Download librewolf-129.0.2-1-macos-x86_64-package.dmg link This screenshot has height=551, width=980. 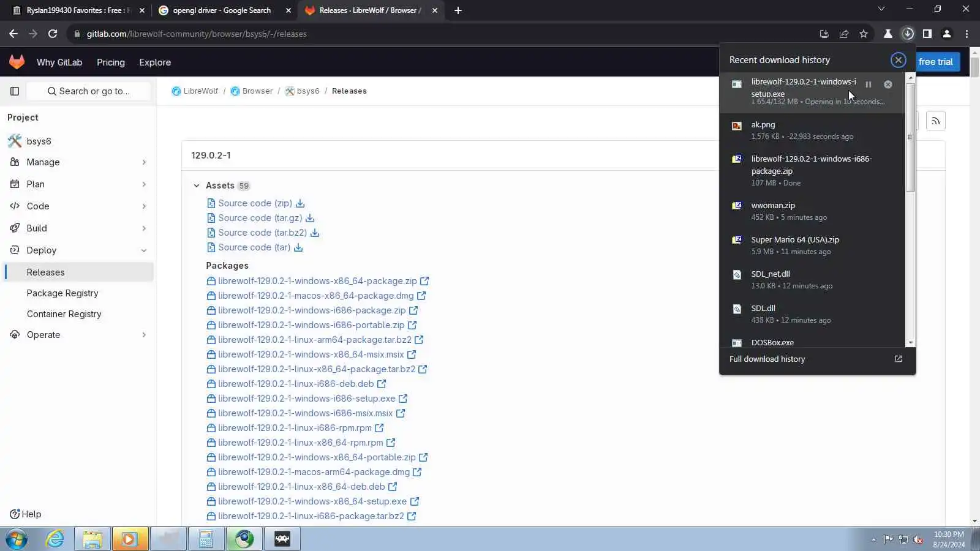[315, 296]
